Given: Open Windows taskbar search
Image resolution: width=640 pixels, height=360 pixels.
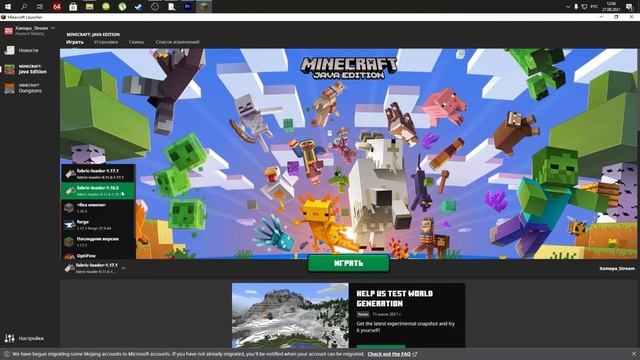Looking at the screenshot, I should 24,7.
